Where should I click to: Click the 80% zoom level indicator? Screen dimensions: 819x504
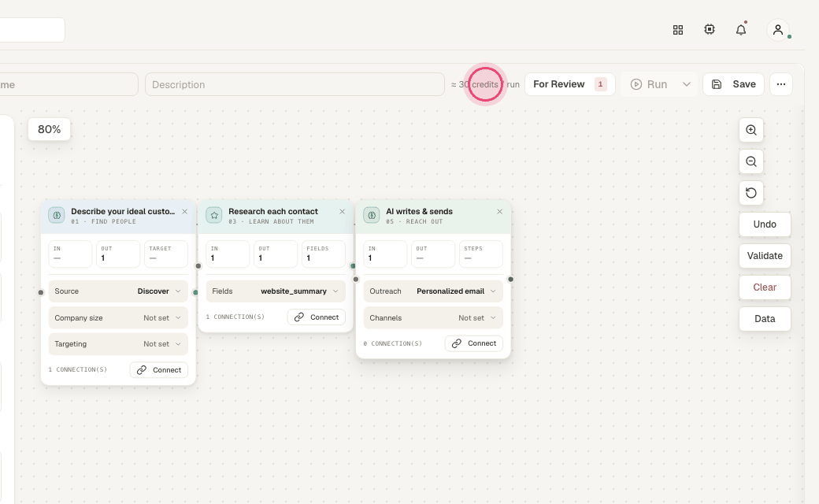[x=49, y=129]
